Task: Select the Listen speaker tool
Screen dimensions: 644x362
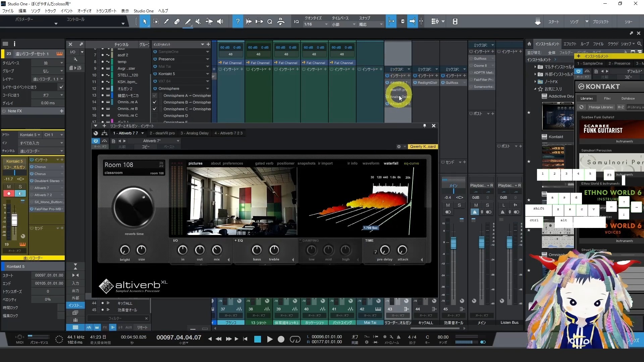Action: (x=220, y=21)
